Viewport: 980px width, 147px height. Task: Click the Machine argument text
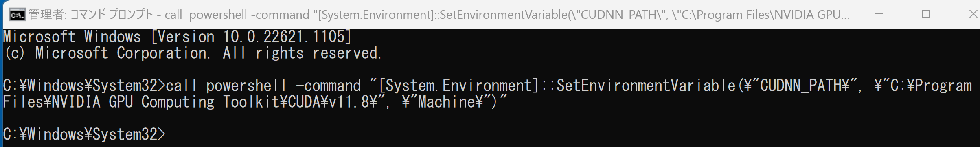447,102
